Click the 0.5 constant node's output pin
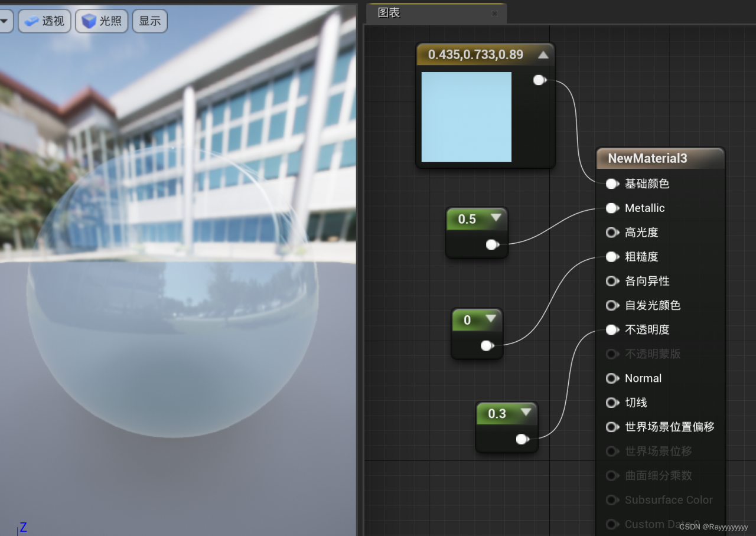The image size is (756, 536). pos(492,244)
